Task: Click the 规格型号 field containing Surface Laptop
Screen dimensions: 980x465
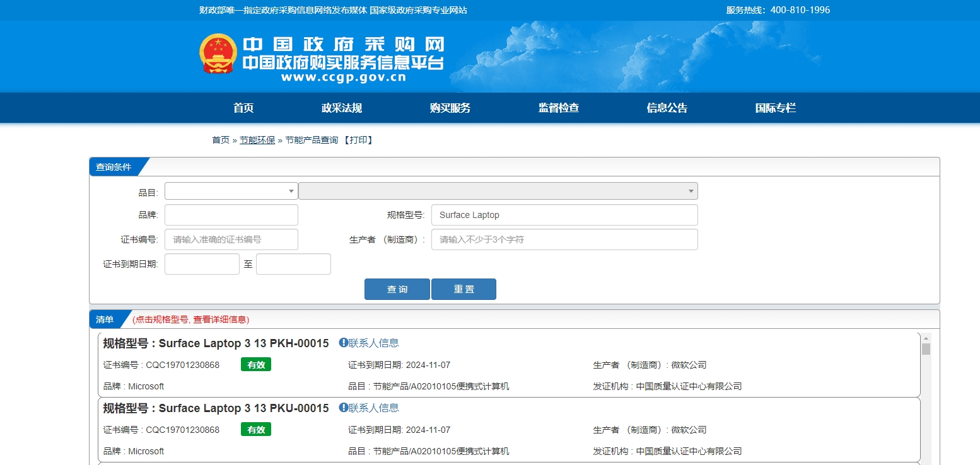Action: tap(564, 215)
